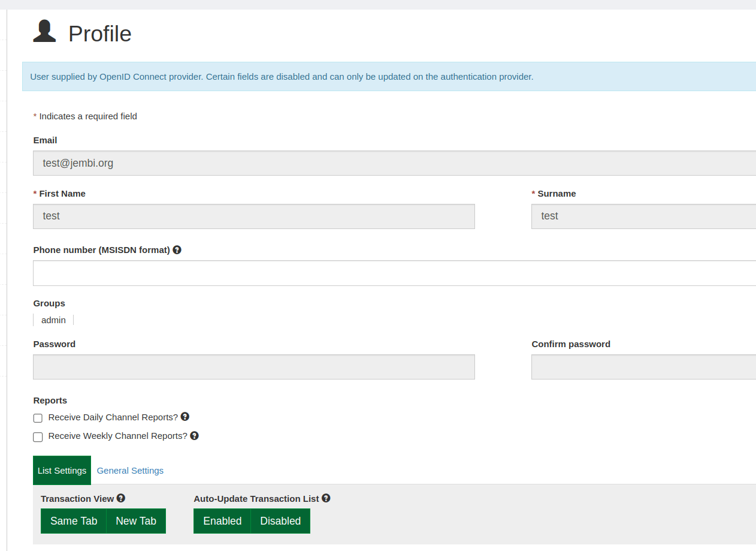
Task: Open the Transaction View help tooltip icon
Action: [x=121, y=498]
